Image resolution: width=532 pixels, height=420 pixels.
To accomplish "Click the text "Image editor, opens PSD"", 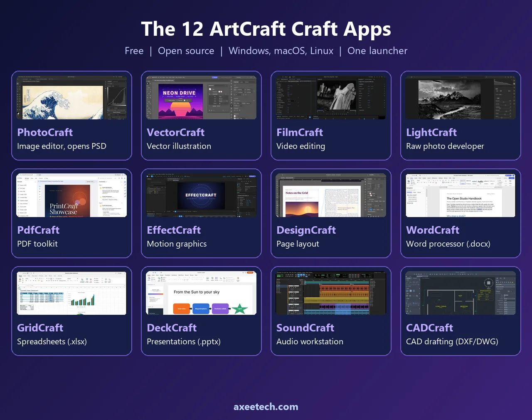I will (x=62, y=146).
